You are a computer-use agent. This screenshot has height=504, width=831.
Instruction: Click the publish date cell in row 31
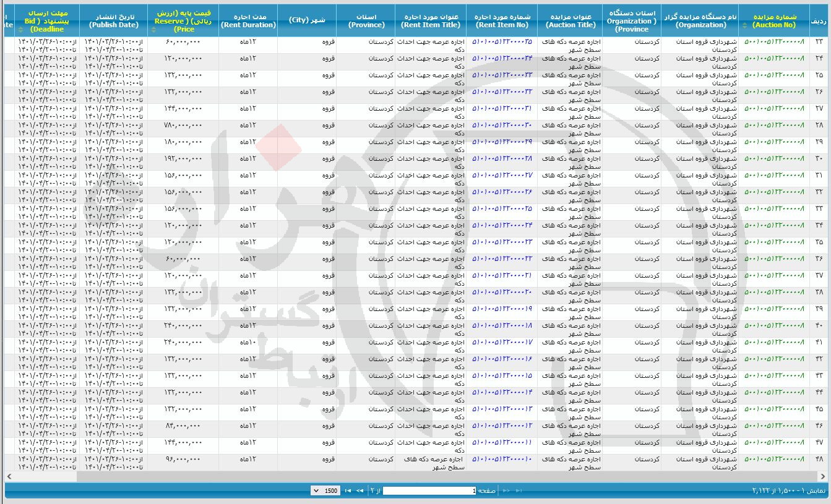tap(114, 179)
